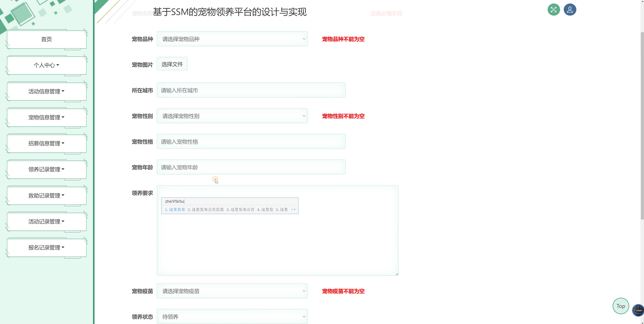Viewport: 644px width, 324px height.
Task: Open the 领养记录管理 sidebar menu
Action: click(x=47, y=169)
